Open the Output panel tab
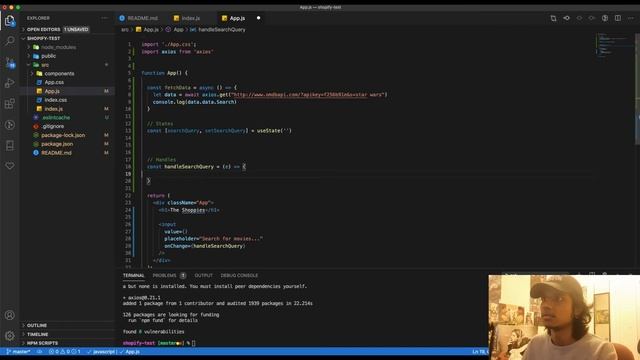 tap(203, 276)
